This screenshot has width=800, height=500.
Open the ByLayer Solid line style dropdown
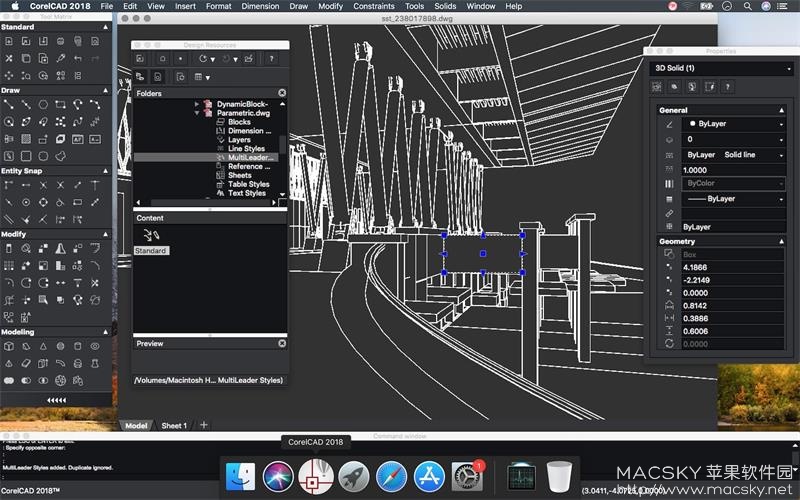click(x=733, y=155)
